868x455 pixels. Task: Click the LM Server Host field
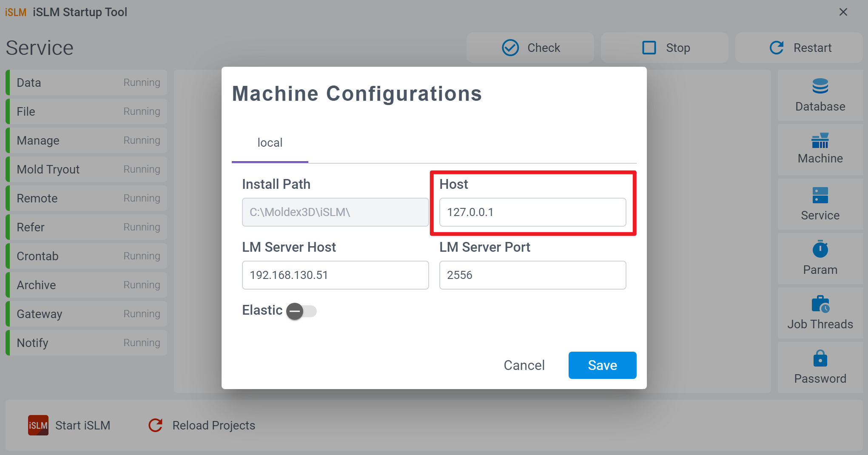tap(335, 275)
